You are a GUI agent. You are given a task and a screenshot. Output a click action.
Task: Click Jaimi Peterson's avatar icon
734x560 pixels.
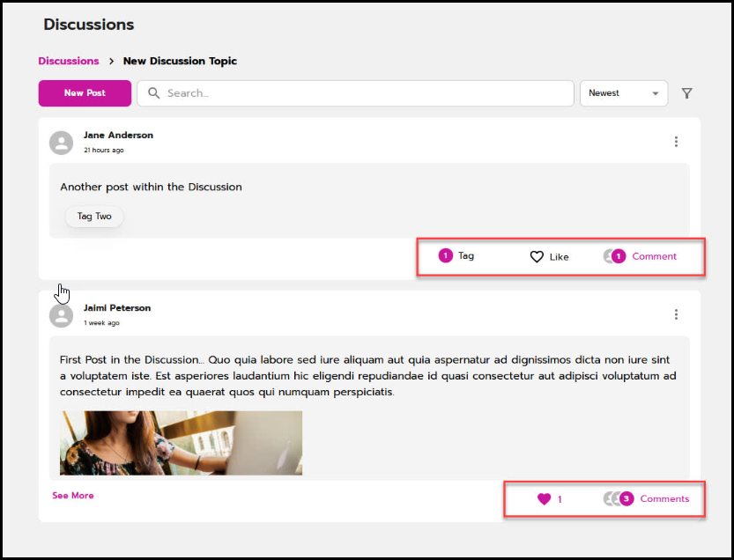tap(61, 315)
